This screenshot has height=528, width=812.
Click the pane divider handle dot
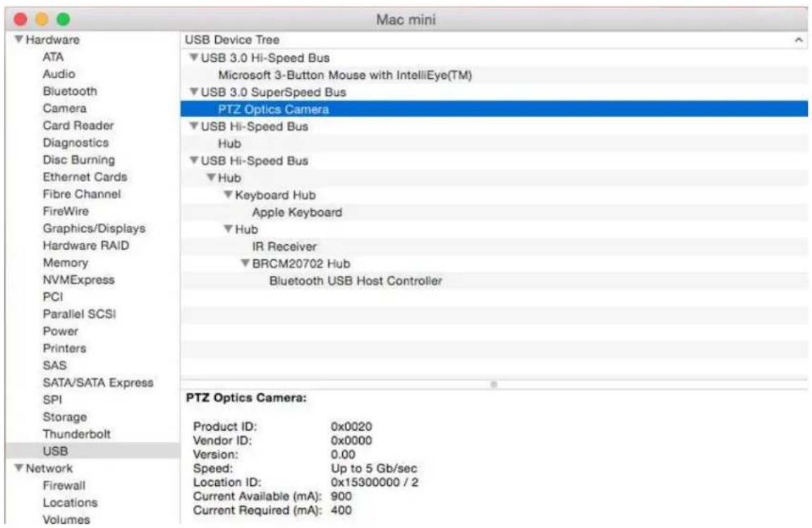(x=494, y=385)
